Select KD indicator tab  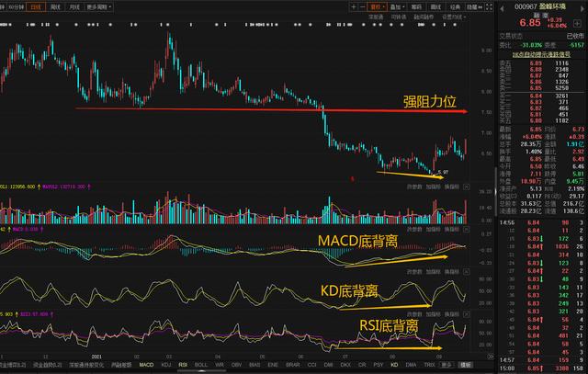point(394,365)
